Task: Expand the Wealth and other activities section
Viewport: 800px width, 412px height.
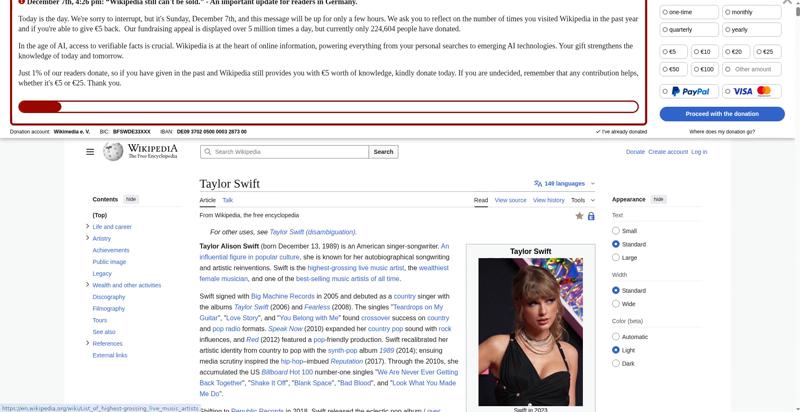Action: click(x=87, y=285)
